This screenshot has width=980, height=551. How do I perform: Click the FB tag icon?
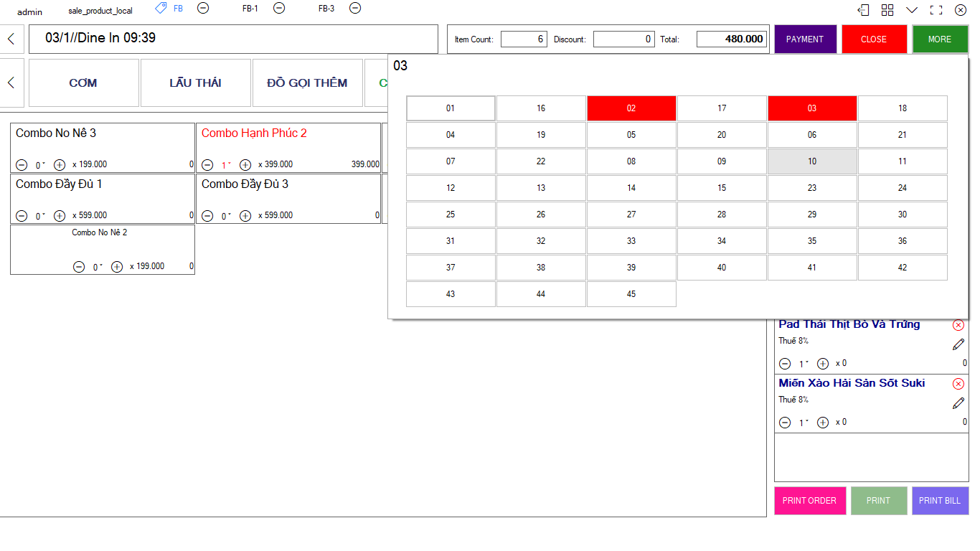click(x=161, y=8)
